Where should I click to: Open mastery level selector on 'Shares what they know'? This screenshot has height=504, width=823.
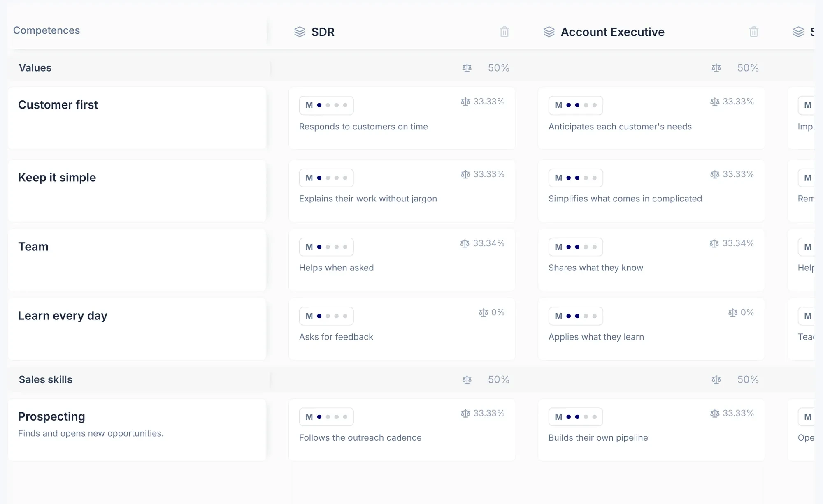coord(576,247)
